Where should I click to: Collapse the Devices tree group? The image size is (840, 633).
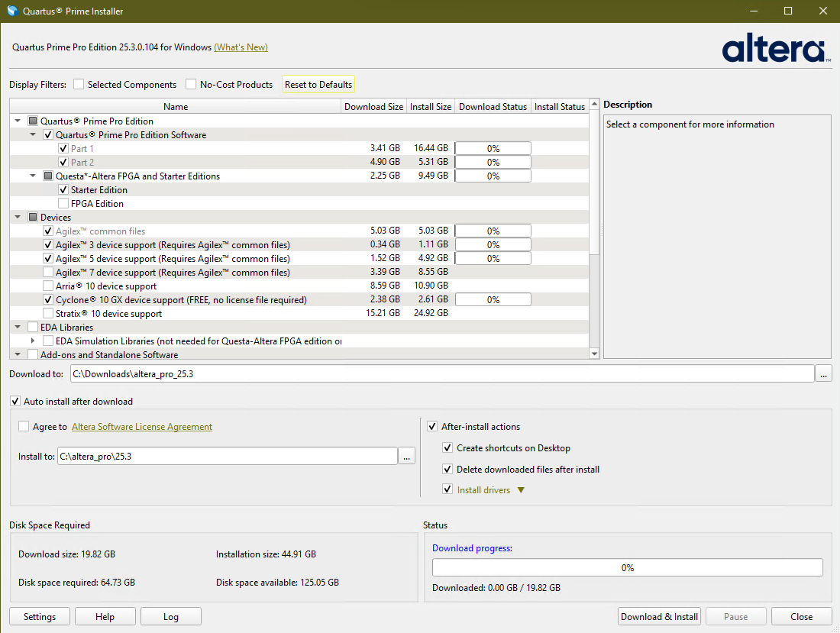[x=18, y=218]
